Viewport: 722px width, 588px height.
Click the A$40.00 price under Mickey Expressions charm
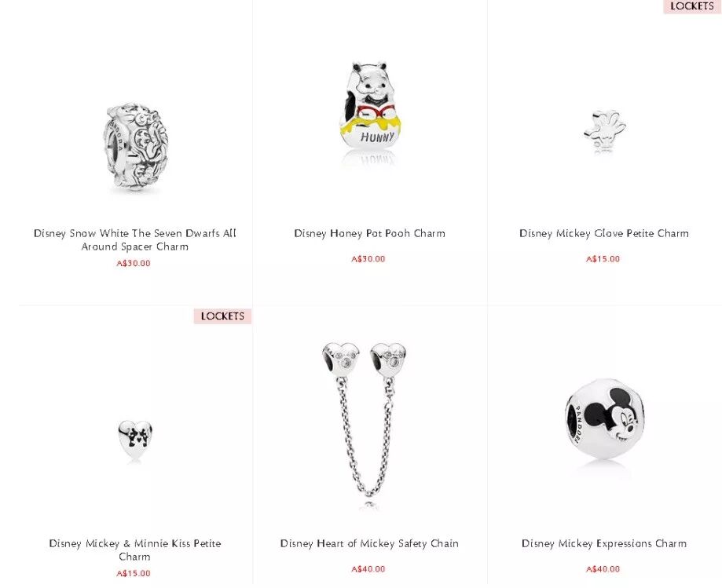603,568
